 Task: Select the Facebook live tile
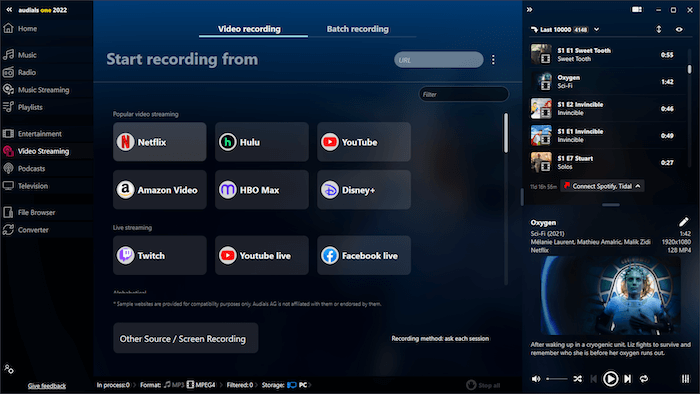(364, 255)
